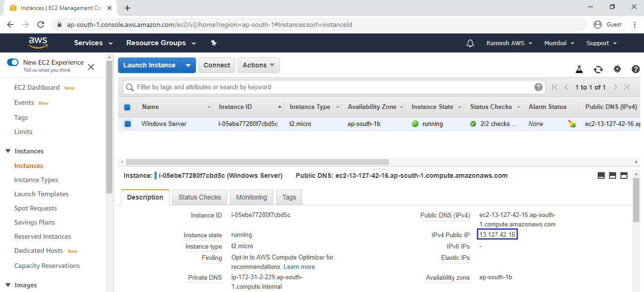Toggle the New EC2 Experience switch

[x=13, y=62]
